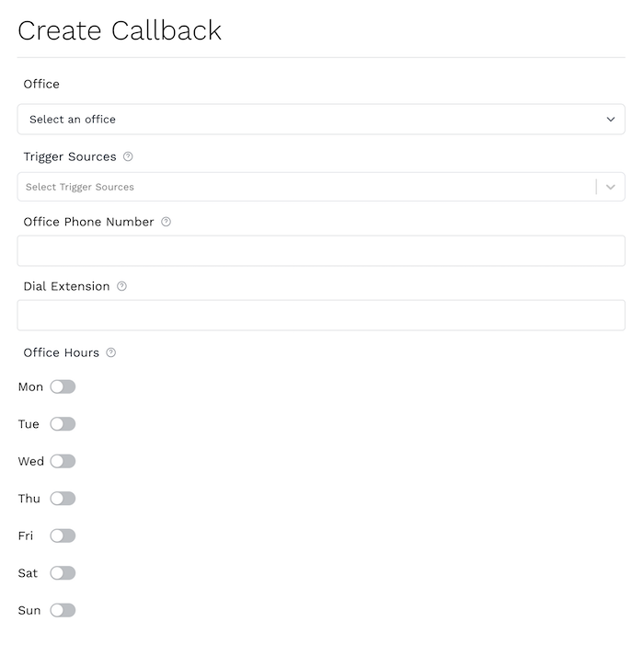Viewport: 644px width, 656px height.
Task: Turn on the Tue toggle switch
Action: [63, 424]
